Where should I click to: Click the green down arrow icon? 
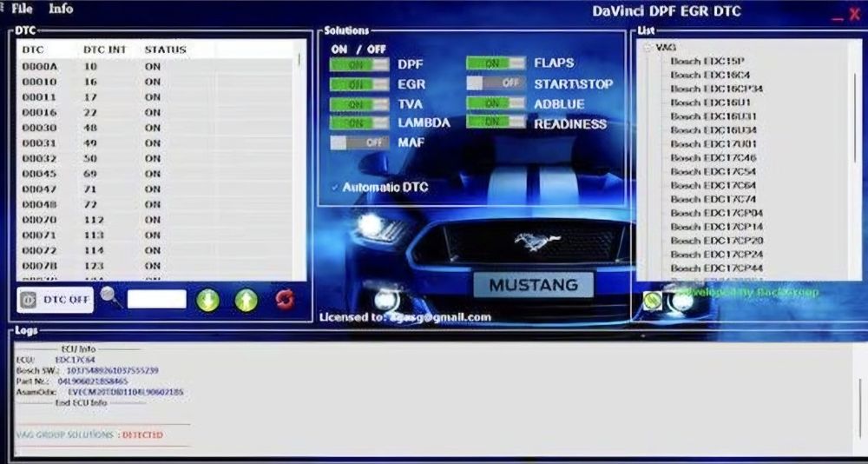pyautogui.click(x=207, y=301)
